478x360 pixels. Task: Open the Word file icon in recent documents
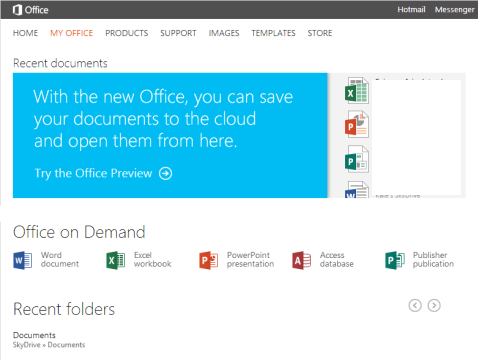357,189
